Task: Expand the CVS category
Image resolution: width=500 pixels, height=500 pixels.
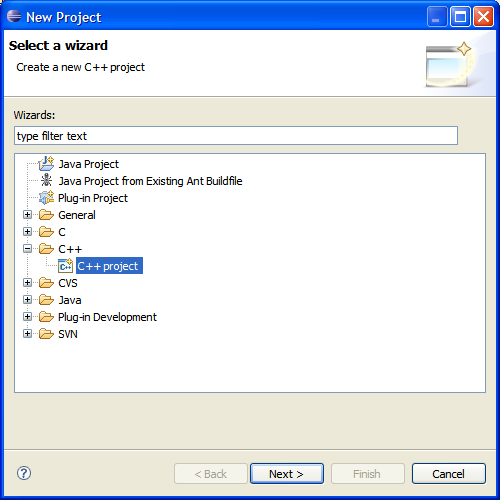Action: (x=27, y=283)
